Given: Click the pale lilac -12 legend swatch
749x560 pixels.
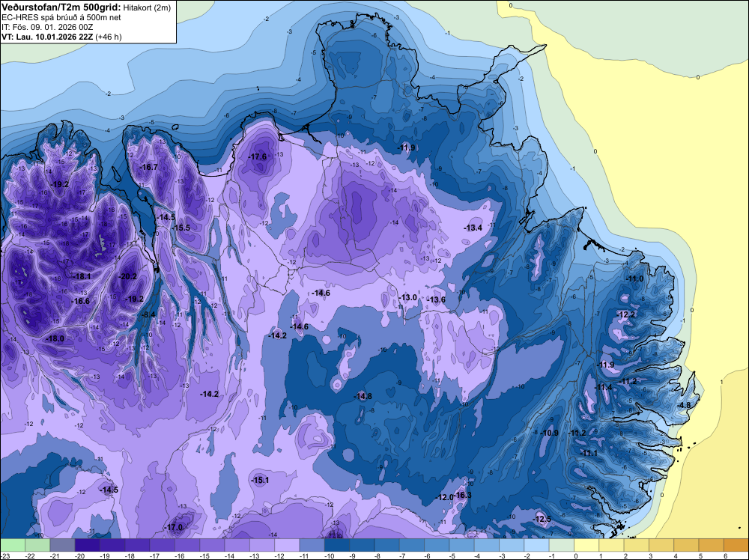Looking at the screenshot, I should [287, 545].
